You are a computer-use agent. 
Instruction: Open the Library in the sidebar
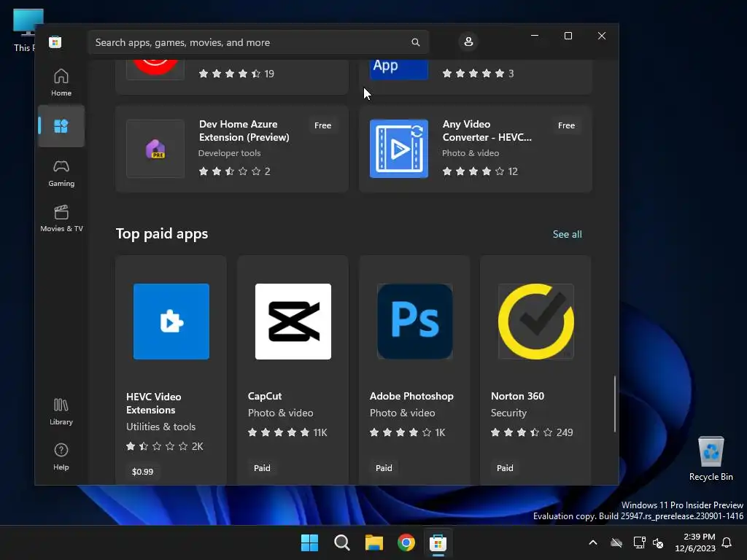61,411
